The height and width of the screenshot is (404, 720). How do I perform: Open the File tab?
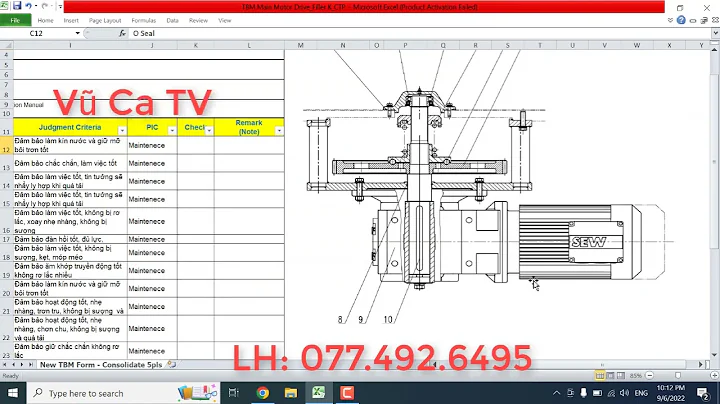(15, 20)
